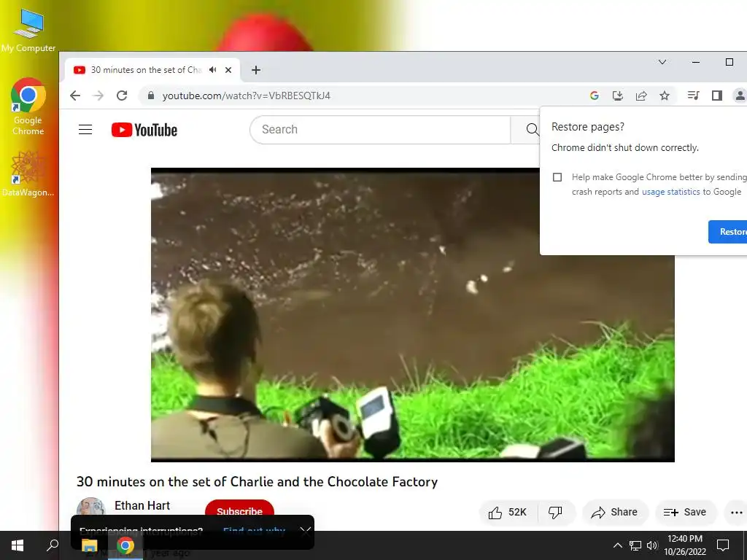Open Google Chrome desktop shortcut
747x560 pixels.
tap(28, 106)
